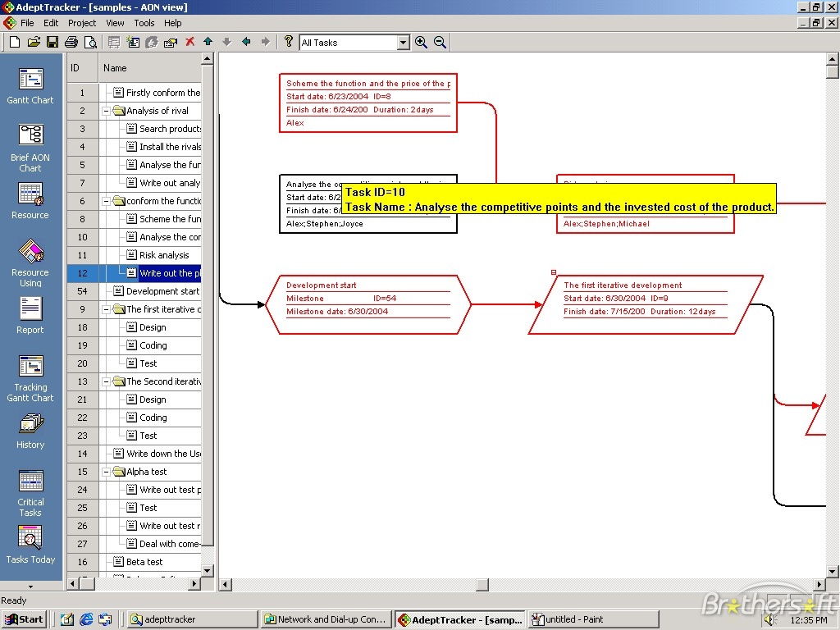Click the move task up arrow
The width and height of the screenshot is (840, 630).
click(208, 42)
